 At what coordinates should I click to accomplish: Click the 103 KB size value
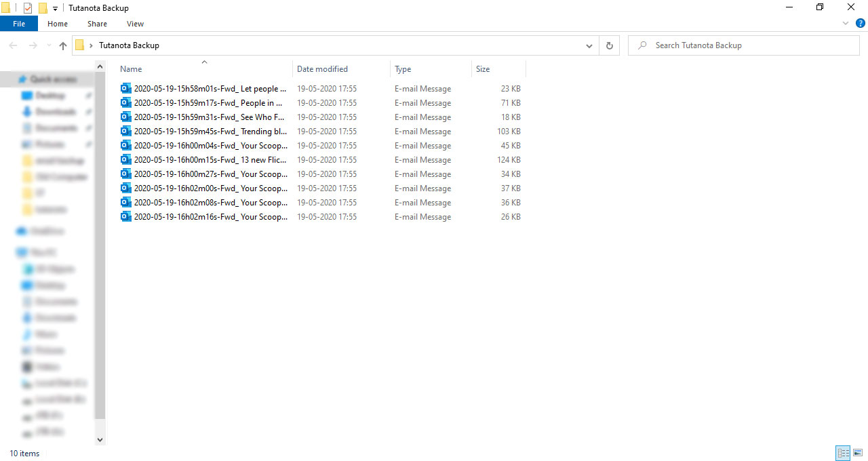click(x=509, y=132)
